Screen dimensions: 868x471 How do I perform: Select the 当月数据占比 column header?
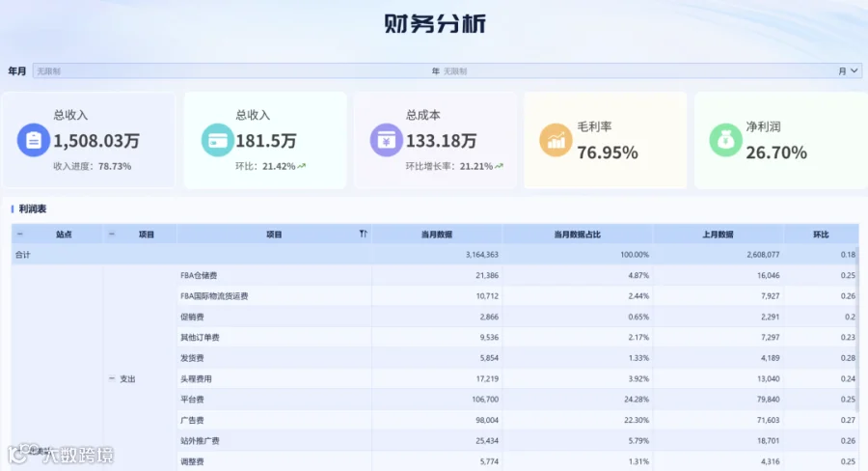coord(578,235)
